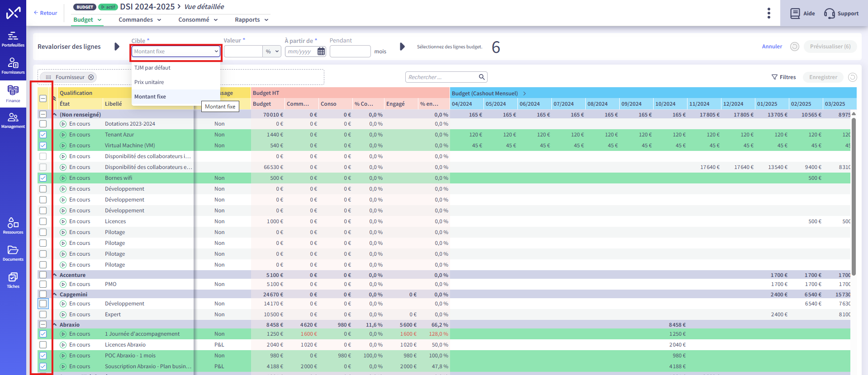Image resolution: width=868 pixels, height=375 pixels.
Task: Check the Licences Abraxio row checkbox
Action: 43,345
